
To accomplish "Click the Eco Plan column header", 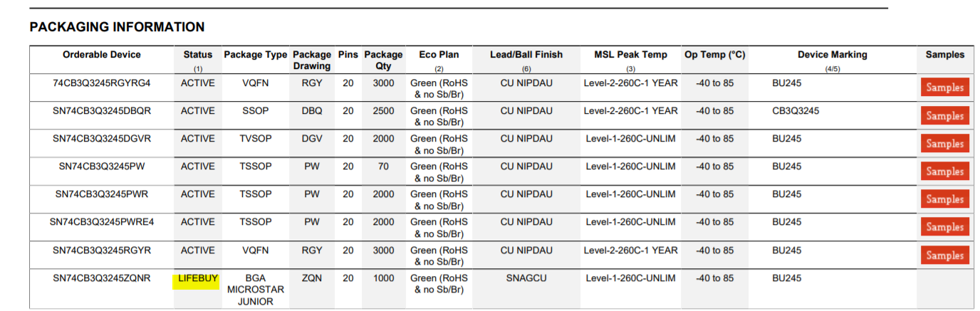I will [439, 55].
